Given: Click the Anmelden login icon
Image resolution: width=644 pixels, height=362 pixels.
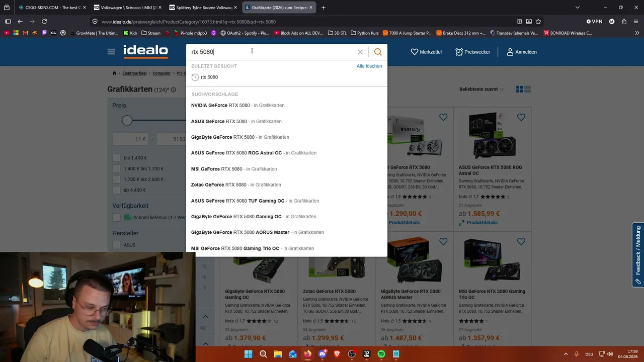Looking at the screenshot, I should click(x=510, y=52).
